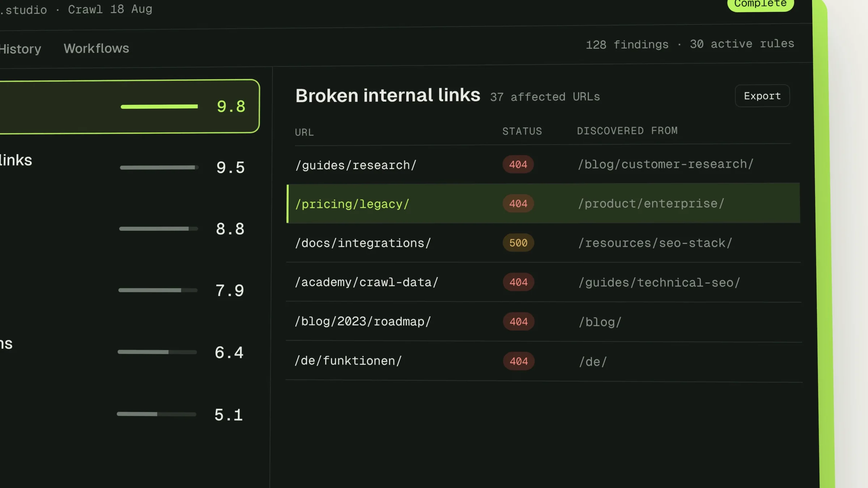Open source page /resources/seo-stack/
Viewport: 868px width, 488px height.
tap(655, 243)
